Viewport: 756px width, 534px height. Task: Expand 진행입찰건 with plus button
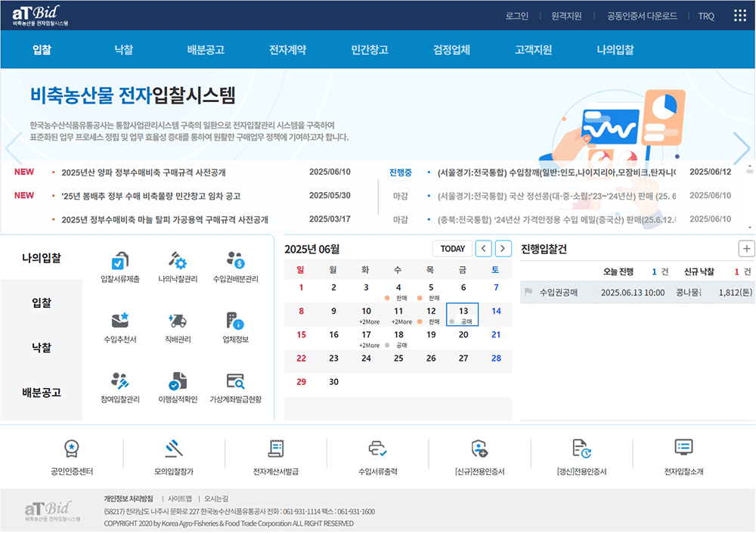(746, 249)
